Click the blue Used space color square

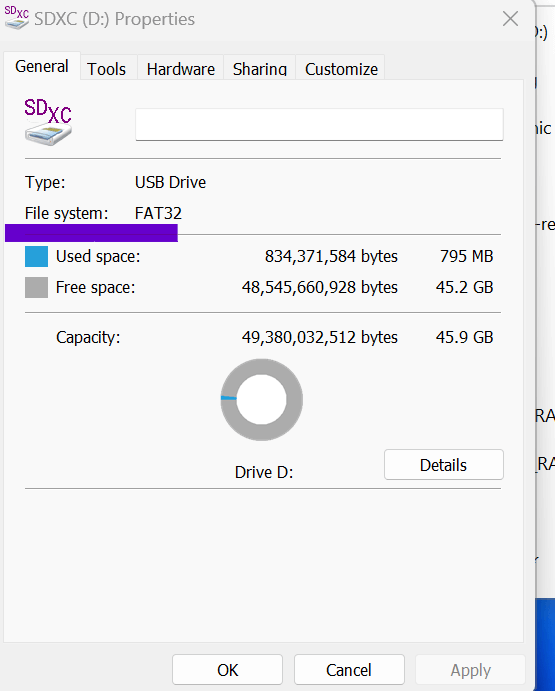click(x=36, y=256)
